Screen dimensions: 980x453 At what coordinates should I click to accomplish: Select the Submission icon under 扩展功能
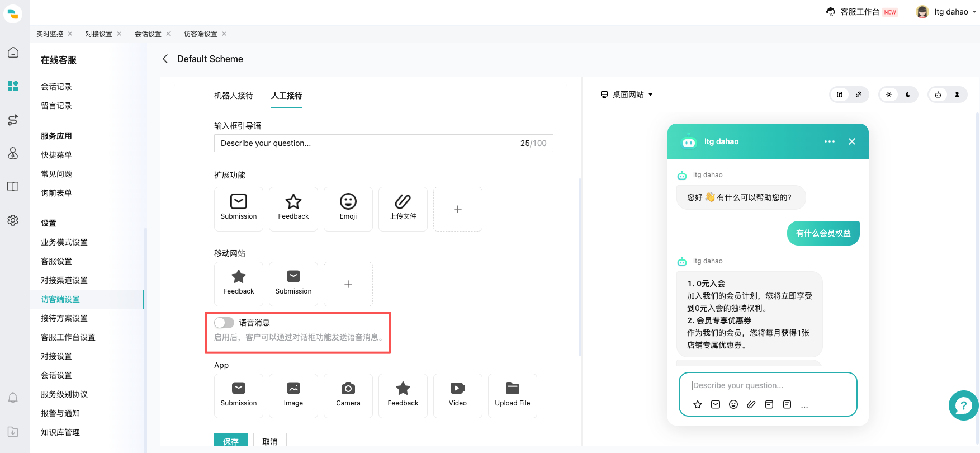(239, 209)
